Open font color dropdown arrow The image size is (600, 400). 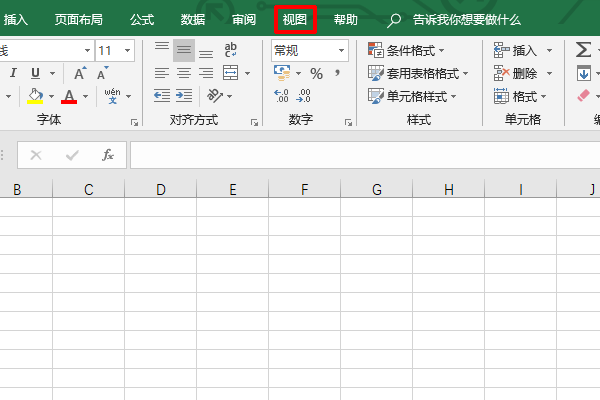[86, 96]
